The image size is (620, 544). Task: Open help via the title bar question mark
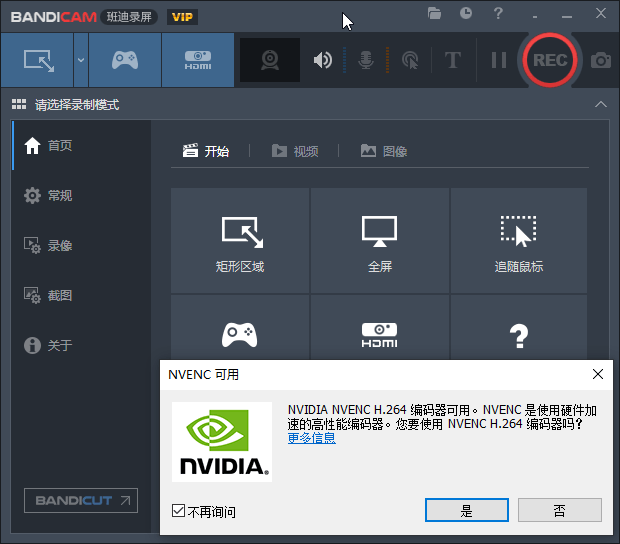(x=498, y=13)
